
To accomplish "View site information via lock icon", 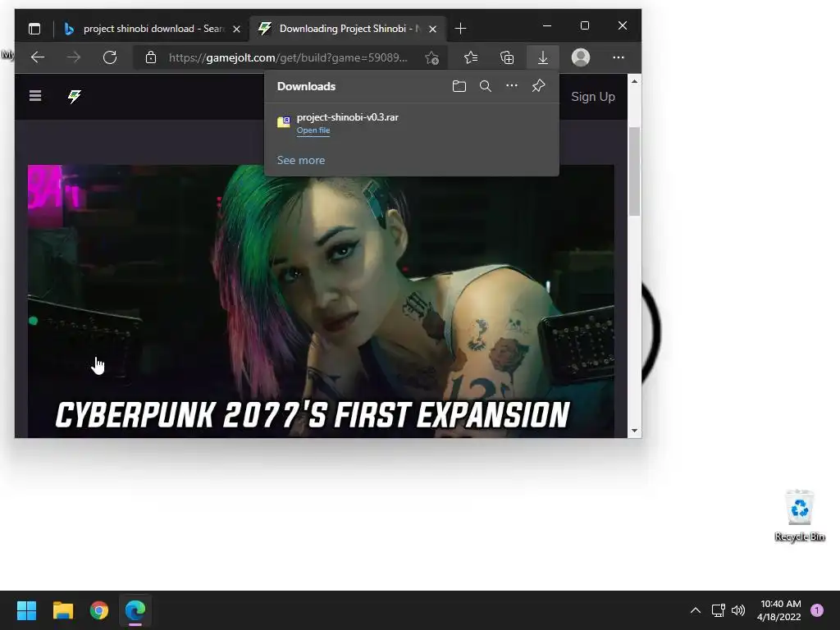I will [x=151, y=57].
